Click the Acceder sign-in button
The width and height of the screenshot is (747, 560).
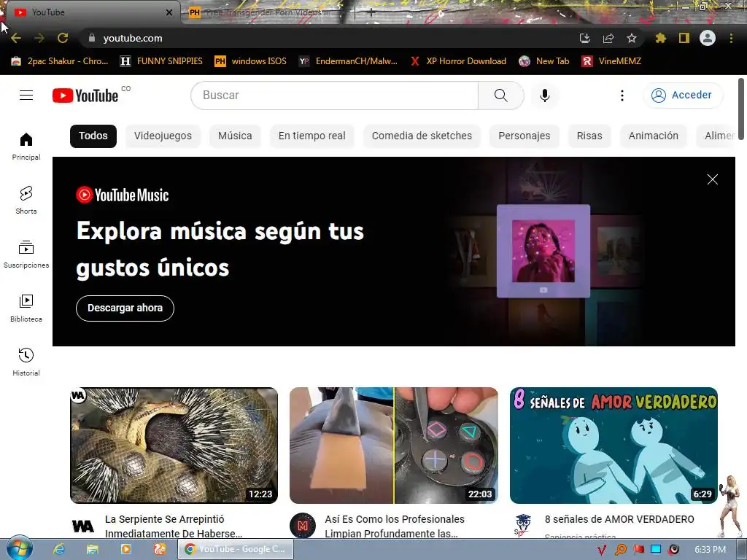pos(683,96)
